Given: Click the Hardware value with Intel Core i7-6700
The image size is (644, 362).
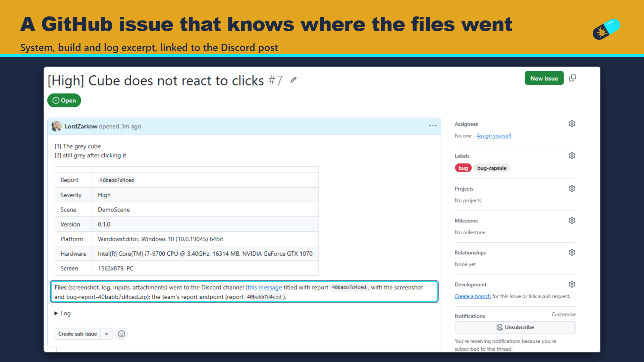Looking at the screenshot, I should click(205, 254).
